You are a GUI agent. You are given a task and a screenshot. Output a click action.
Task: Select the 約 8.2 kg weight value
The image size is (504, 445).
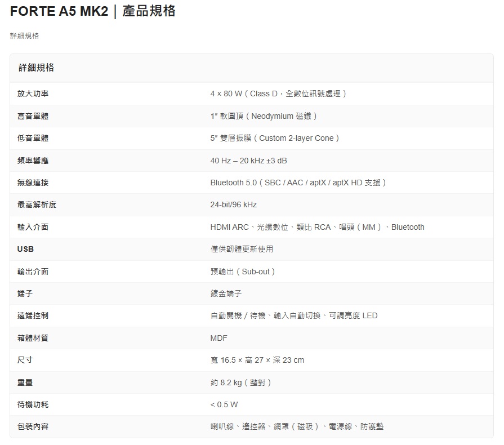pos(242,382)
